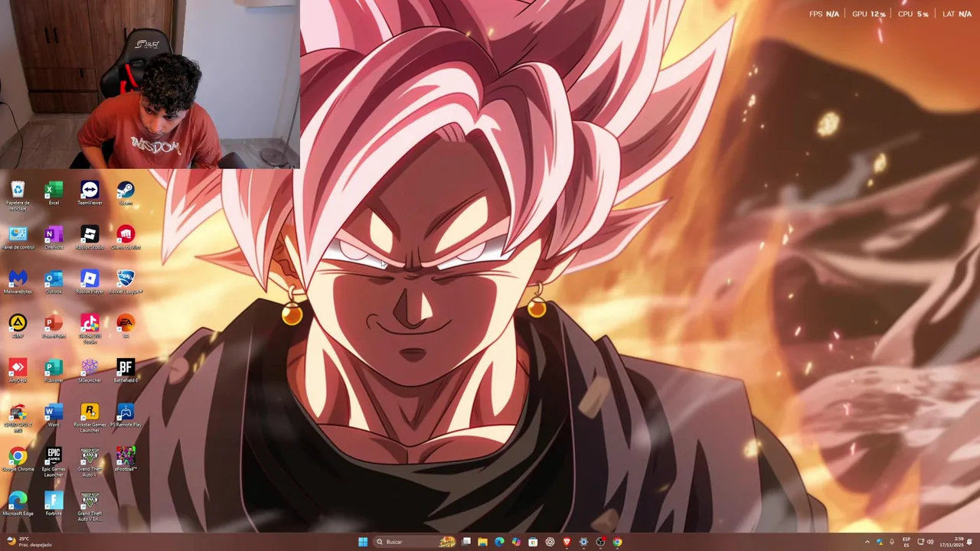980x551 pixels.
Task: Open Copilot from the taskbar
Action: pos(516,542)
